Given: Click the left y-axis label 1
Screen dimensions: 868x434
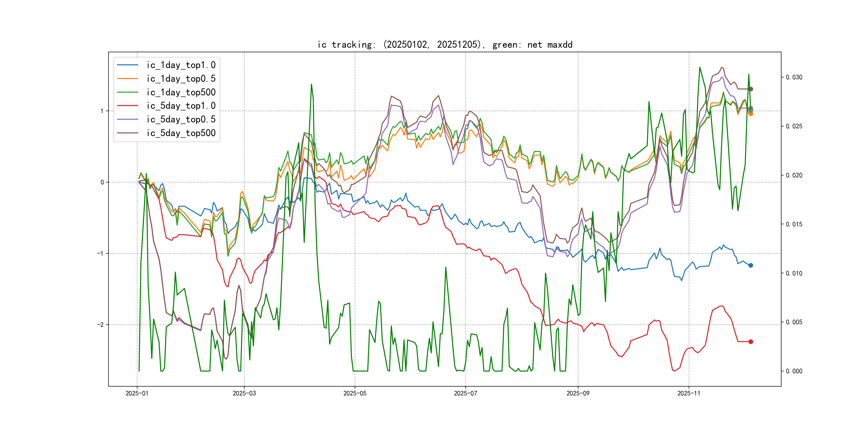Looking at the screenshot, I should [102, 111].
